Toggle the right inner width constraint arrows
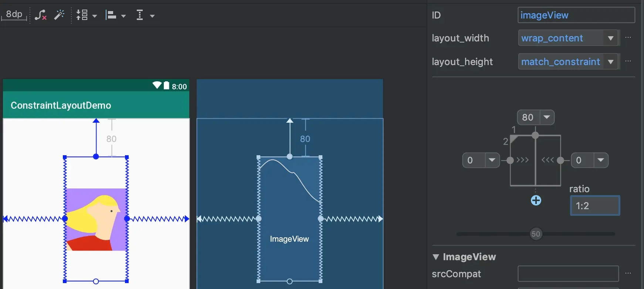Screen dimensions: 644x289 click(x=548, y=160)
